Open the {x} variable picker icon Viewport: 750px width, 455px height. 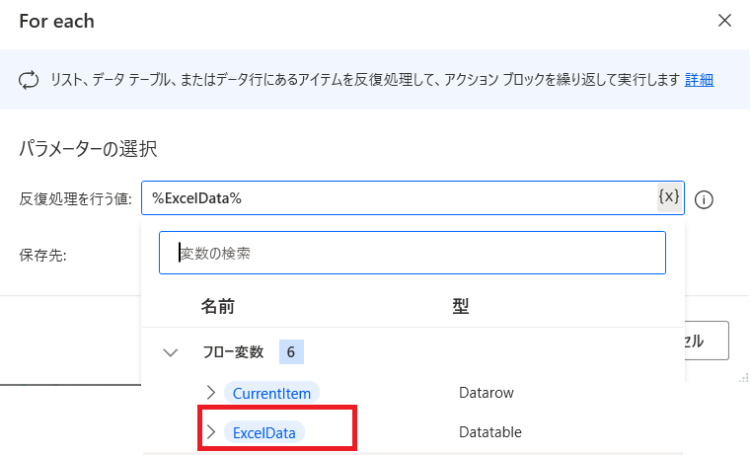(x=669, y=197)
